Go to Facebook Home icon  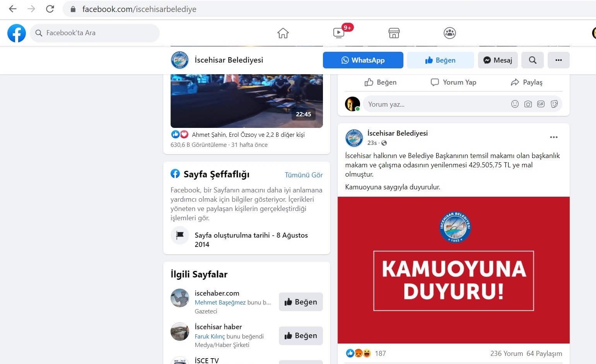283,33
